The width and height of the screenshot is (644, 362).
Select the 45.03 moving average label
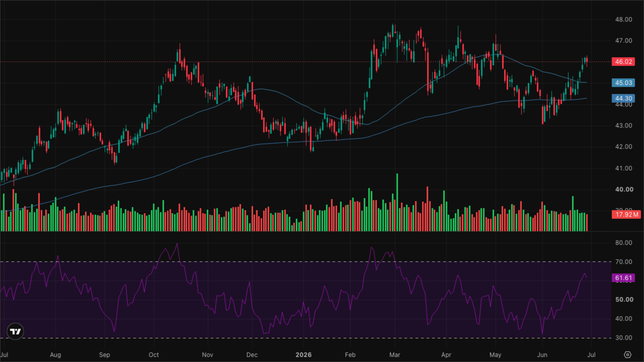coord(623,83)
